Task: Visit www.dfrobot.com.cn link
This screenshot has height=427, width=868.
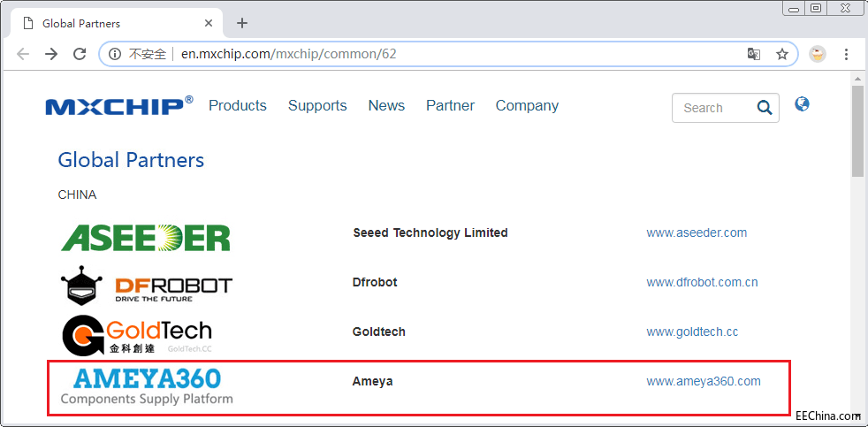Action: [702, 282]
